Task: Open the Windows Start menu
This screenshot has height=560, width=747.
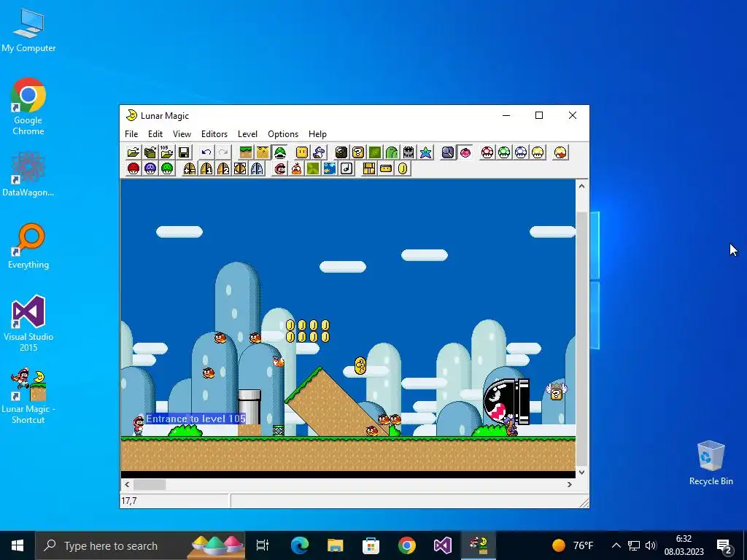Action: [18, 545]
